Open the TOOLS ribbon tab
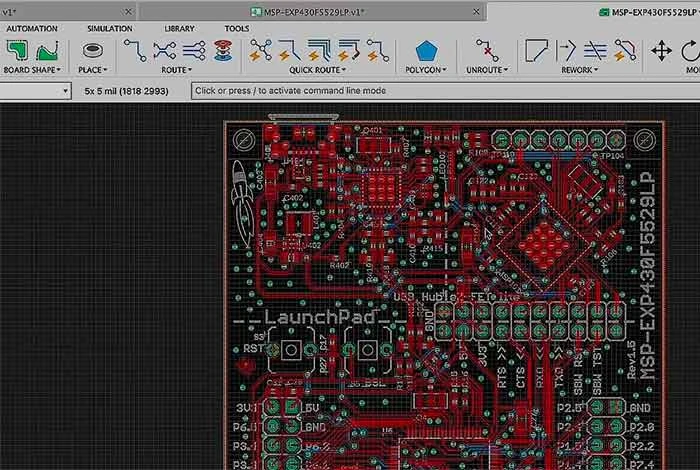Viewport: 700px width, 470px height. tap(237, 29)
